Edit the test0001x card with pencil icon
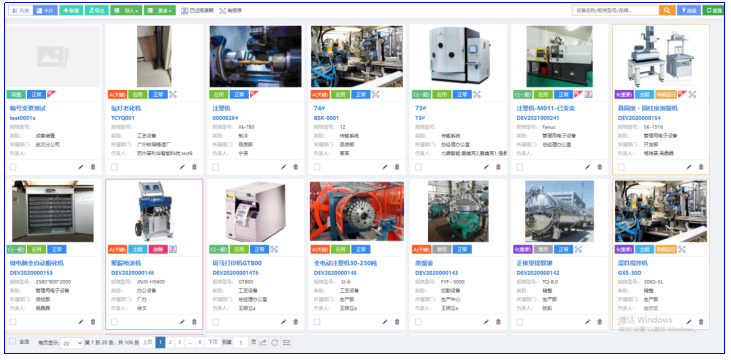 (x=81, y=167)
